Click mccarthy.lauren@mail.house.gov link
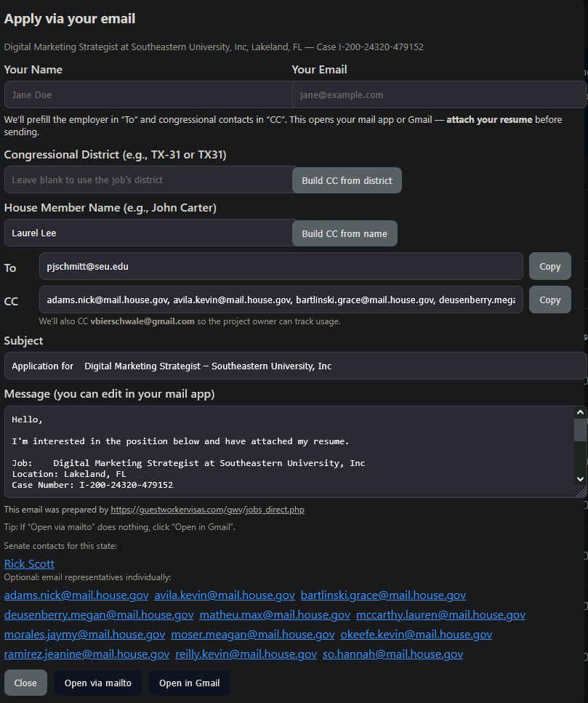Image resolution: width=588 pixels, height=703 pixels. 440,615
